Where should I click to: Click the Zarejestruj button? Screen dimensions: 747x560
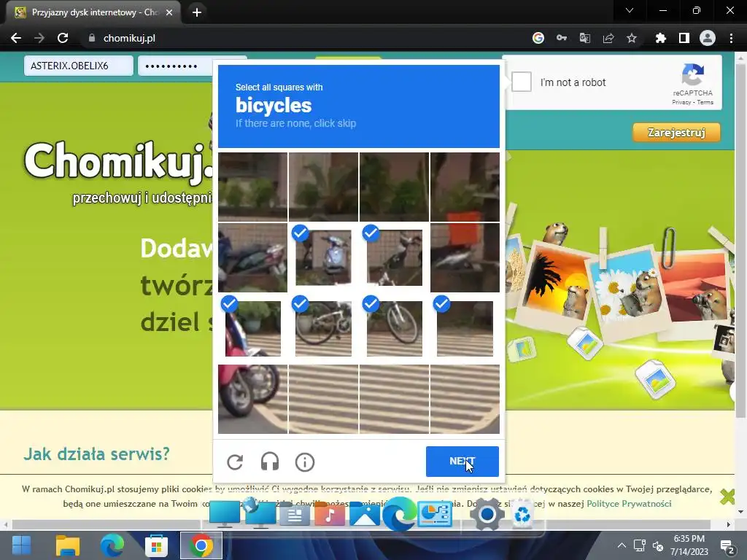(676, 133)
